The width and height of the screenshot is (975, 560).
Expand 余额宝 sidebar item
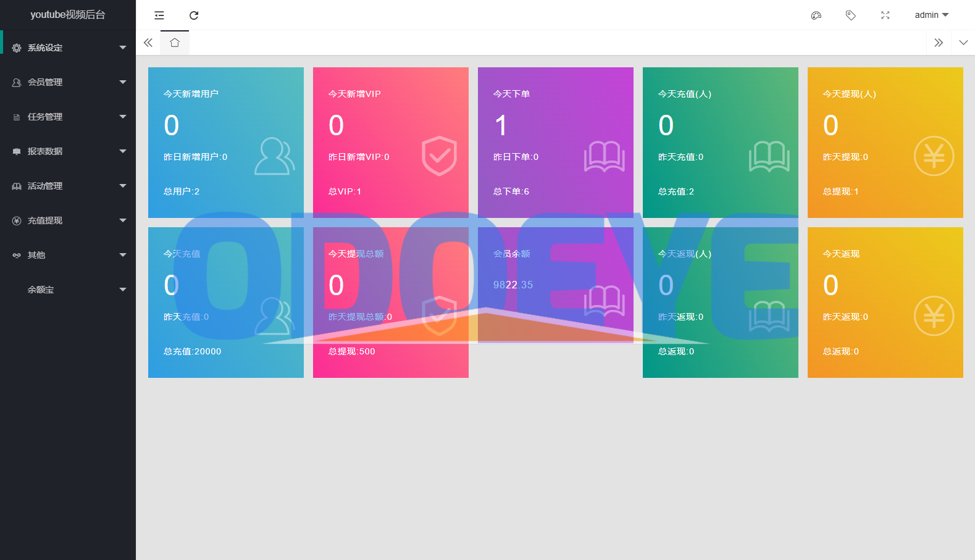(68, 290)
